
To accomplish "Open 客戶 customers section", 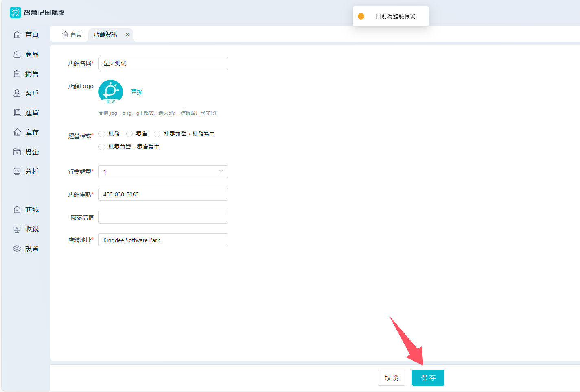I will coord(26,94).
